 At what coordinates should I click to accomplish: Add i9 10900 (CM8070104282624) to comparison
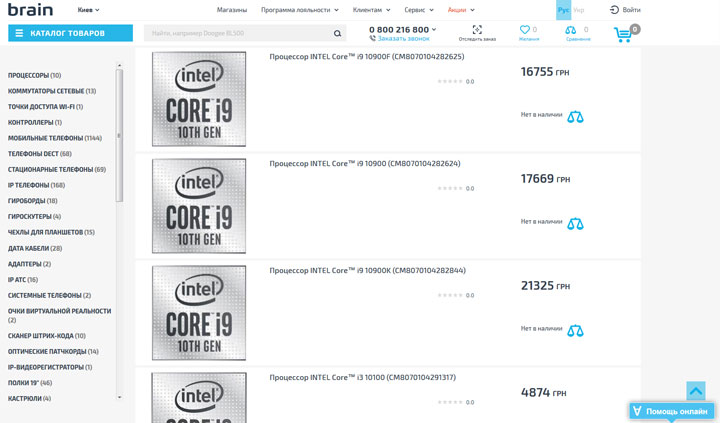pyautogui.click(x=575, y=224)
